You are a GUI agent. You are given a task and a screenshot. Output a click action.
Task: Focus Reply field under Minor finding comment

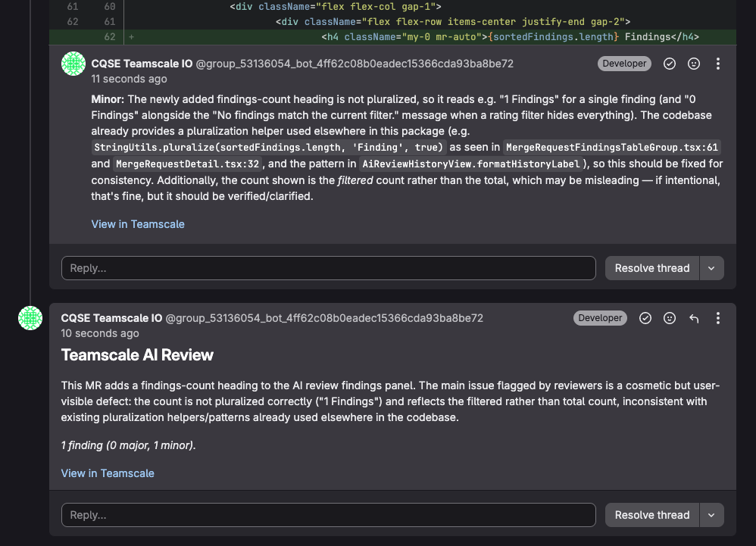[328, 268]
